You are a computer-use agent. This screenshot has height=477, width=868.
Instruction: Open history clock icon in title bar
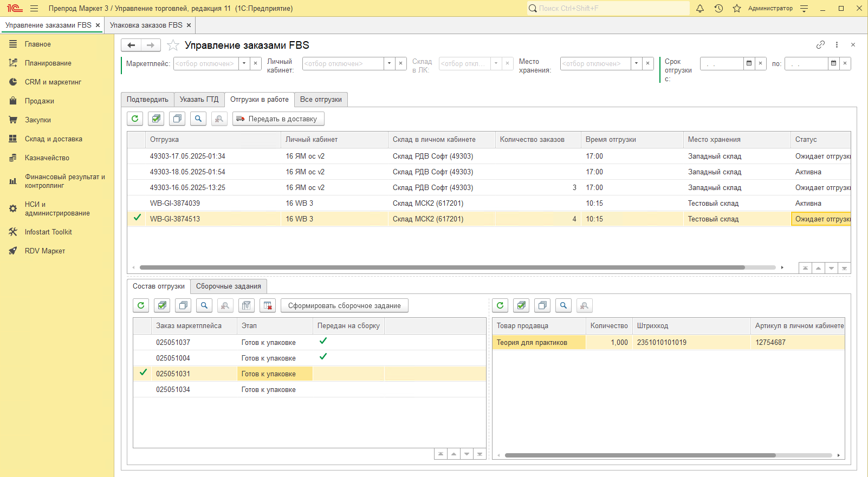tap(718, 8)
